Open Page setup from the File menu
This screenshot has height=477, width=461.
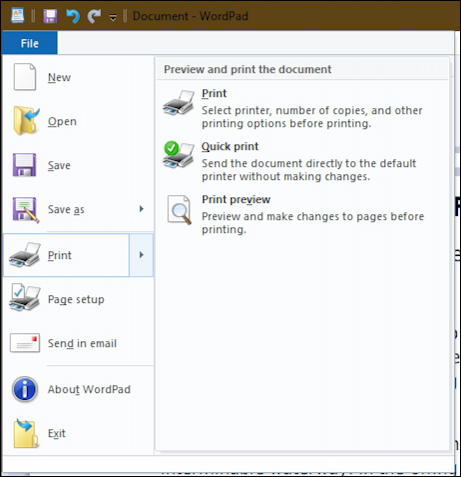point(76,299)
